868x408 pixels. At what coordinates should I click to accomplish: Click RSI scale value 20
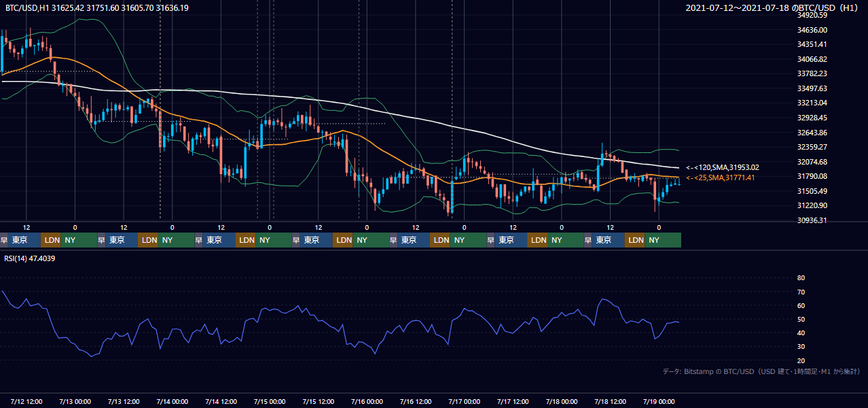click(x=801, y=360)
